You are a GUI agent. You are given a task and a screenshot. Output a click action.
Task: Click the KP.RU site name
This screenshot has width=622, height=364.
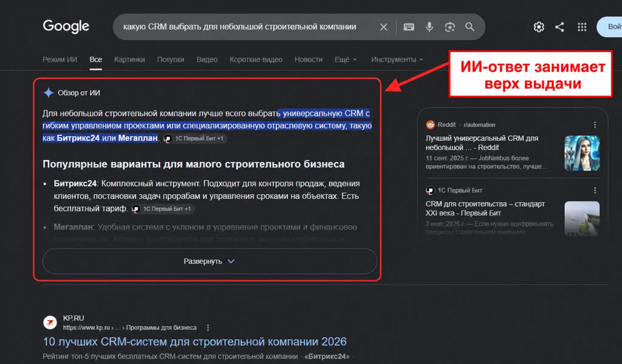click(x=73, y=318)
